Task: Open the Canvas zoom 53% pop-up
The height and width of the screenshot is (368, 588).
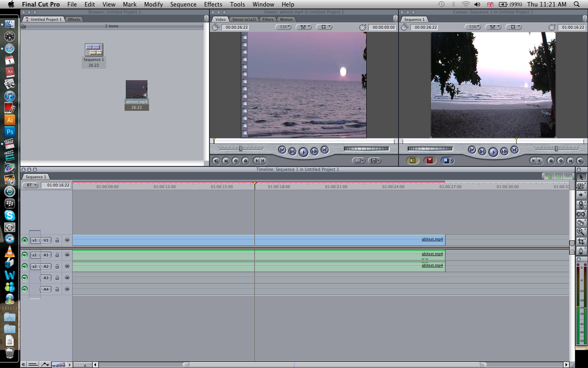Action: point(473,27)
